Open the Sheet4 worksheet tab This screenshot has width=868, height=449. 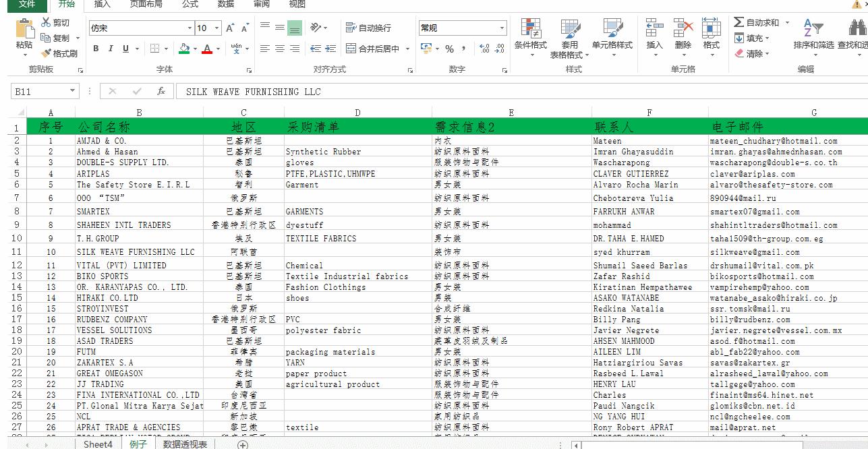click(x=98, y=444)
